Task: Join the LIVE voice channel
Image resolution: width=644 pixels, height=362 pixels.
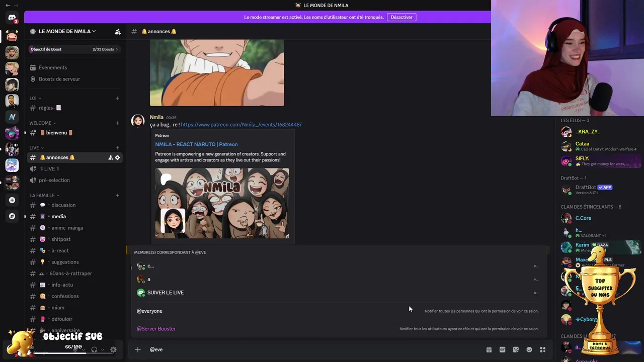Action: [x=75, y=169]
